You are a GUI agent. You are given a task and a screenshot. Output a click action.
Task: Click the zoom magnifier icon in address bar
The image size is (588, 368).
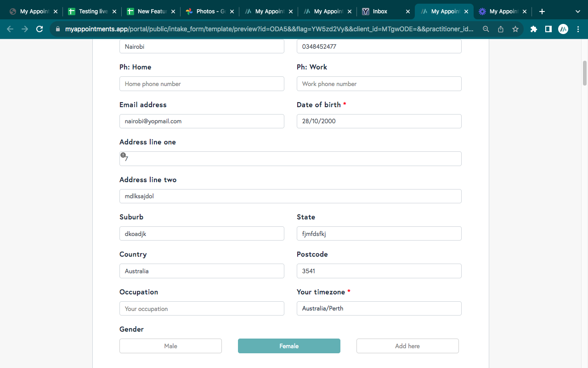[x=486, y=29]
